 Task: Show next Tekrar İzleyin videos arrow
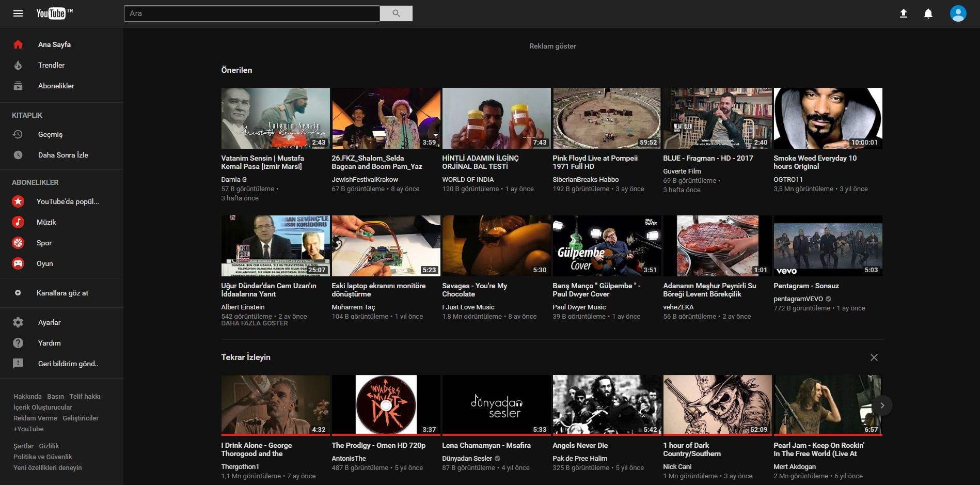coord(882,405)
